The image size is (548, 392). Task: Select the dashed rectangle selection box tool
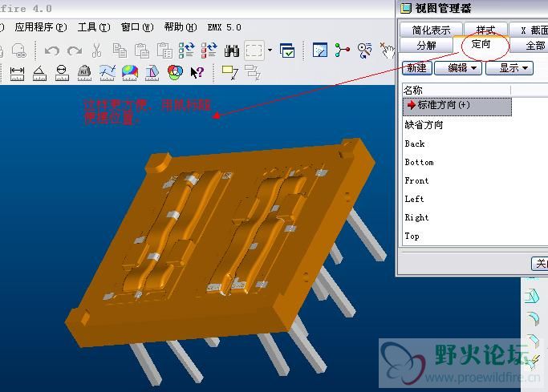(x=254, y=51)
